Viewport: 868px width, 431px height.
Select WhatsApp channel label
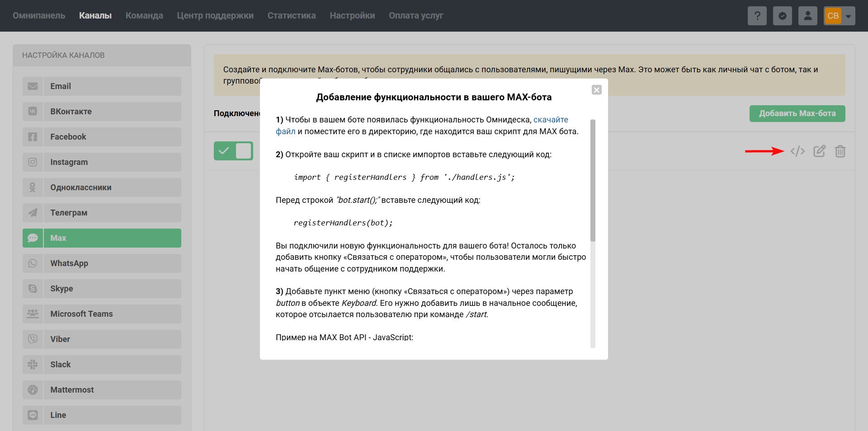coord(69,263)
